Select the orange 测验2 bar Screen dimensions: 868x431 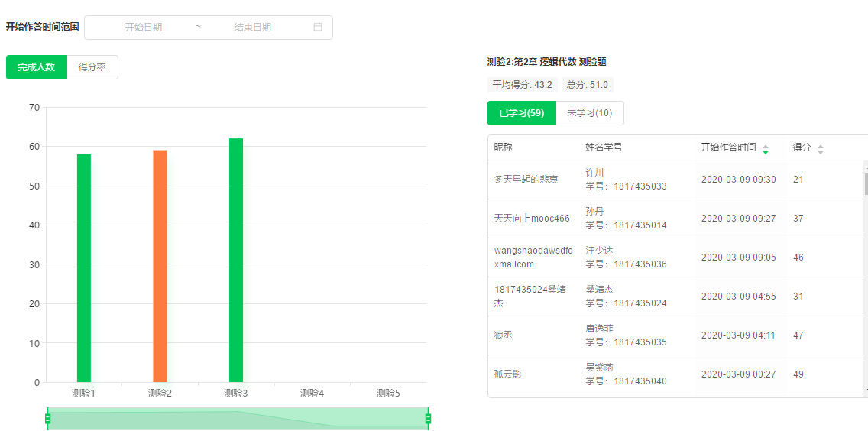click(x=160, y=266)
